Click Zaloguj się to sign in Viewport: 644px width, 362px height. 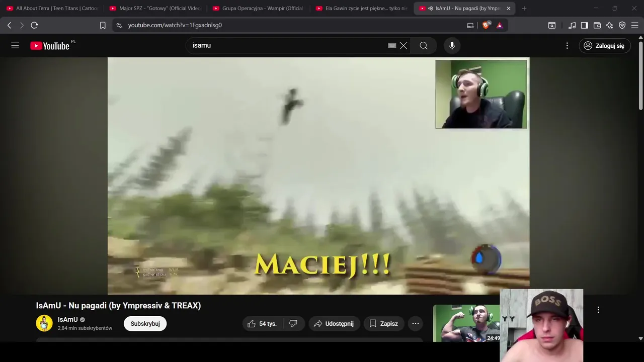[605, 46]
